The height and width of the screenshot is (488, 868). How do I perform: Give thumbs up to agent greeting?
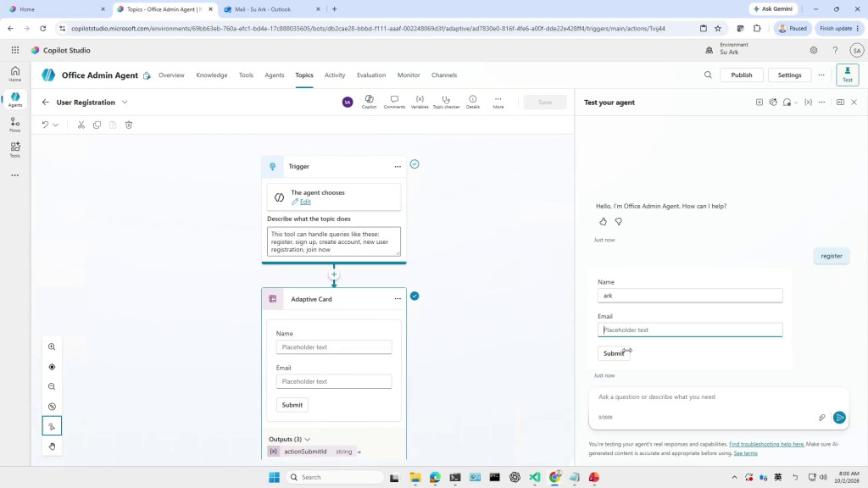603,222
